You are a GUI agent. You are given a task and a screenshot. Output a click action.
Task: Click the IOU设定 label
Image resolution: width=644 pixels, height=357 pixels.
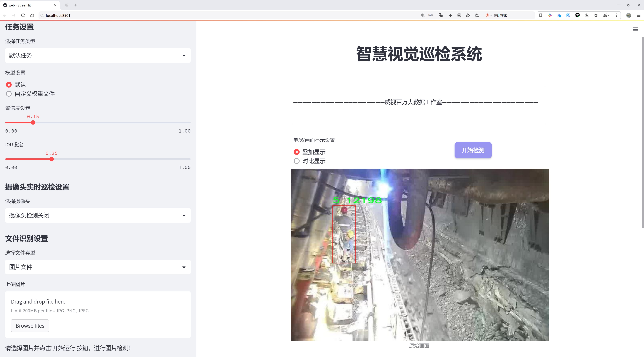tap(14, 145)
